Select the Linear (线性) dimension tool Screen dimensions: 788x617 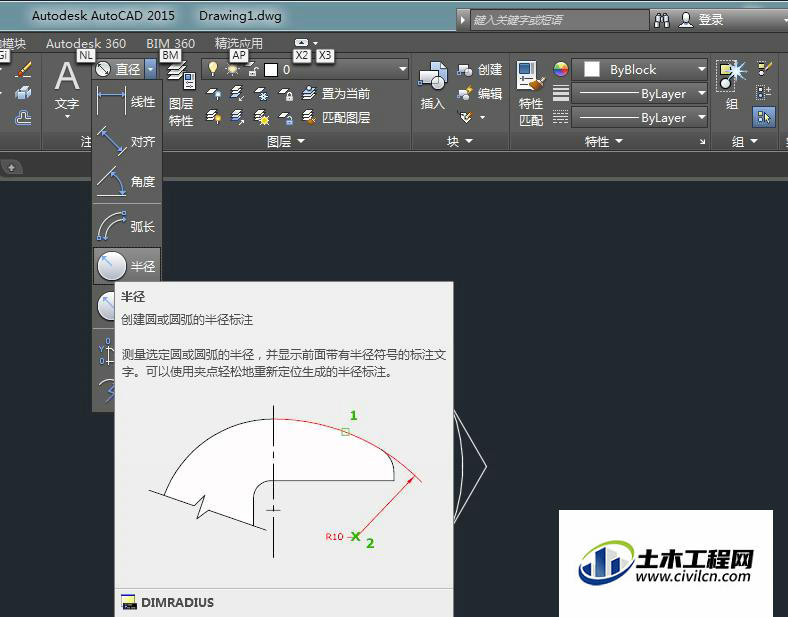pyautogui.click(x=127, y=102)
